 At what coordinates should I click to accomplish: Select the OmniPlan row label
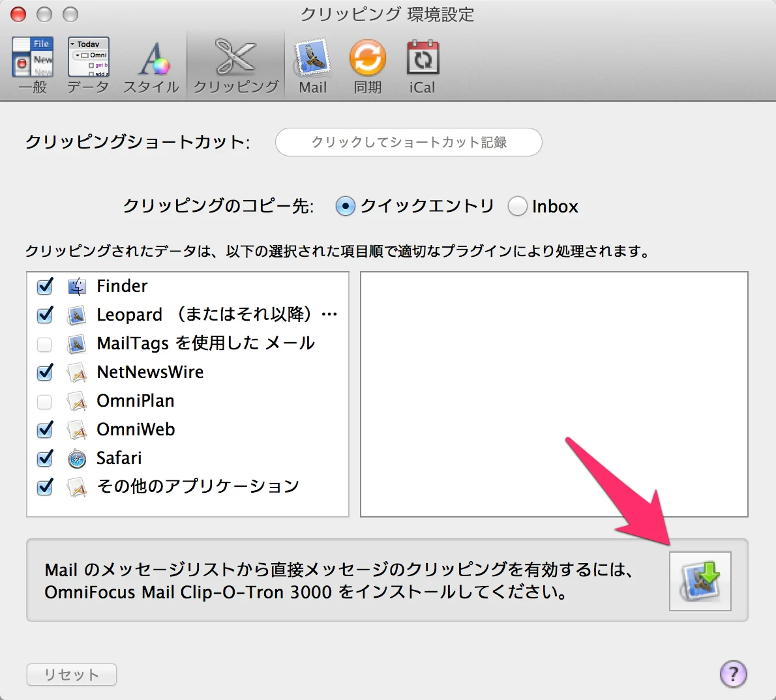[x=135, y=401]
